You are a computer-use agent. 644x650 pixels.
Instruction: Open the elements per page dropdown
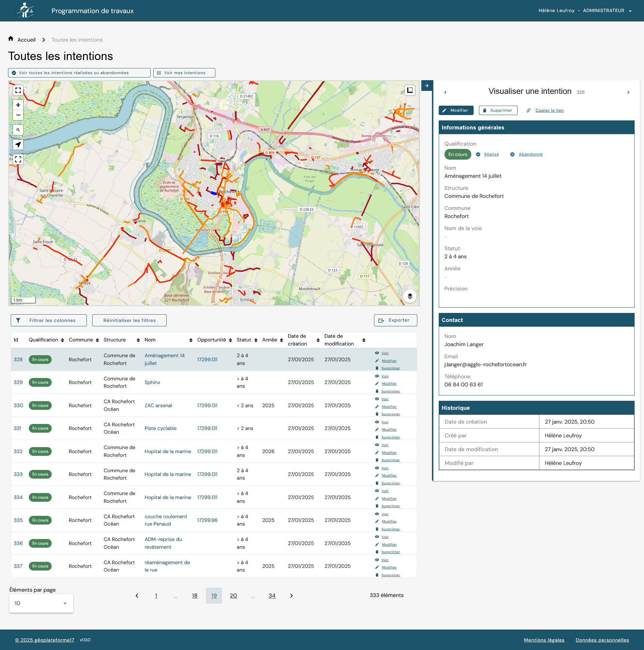[x=41, y=603]
